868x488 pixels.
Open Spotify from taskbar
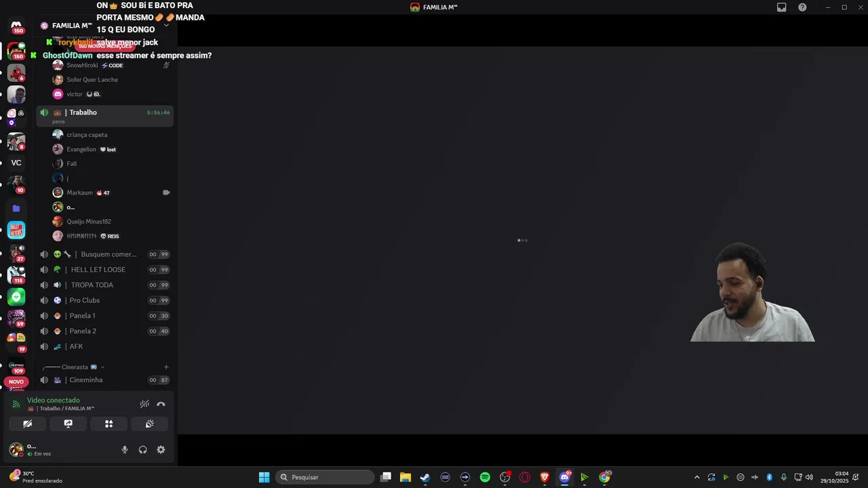tap(485, 477)
